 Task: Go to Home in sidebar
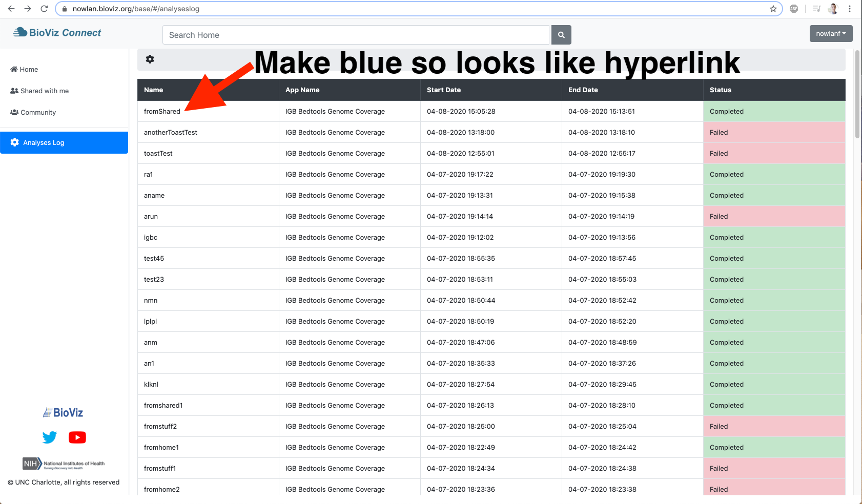29,70
